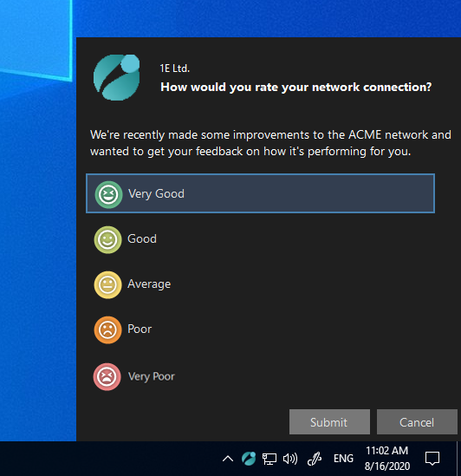This screenshot has width=461, height=476.
Task: Click the pen input tray icon
Action: pos(315,459)
